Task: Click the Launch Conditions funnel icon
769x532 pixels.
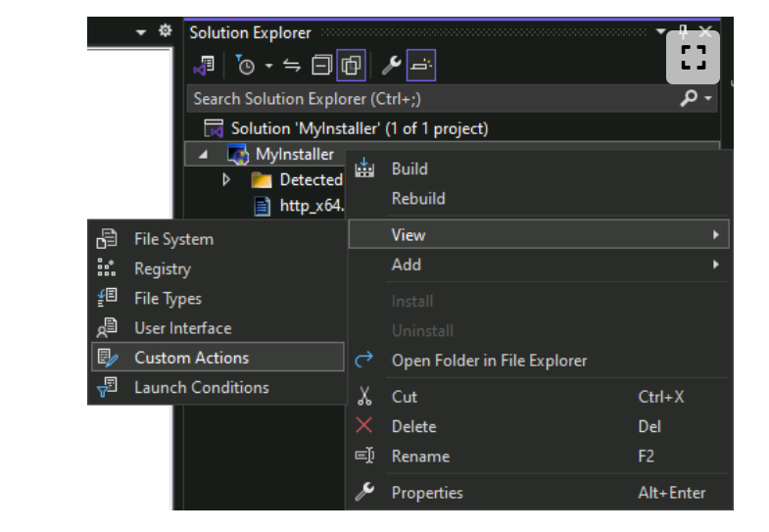Action: pos(107,387)
